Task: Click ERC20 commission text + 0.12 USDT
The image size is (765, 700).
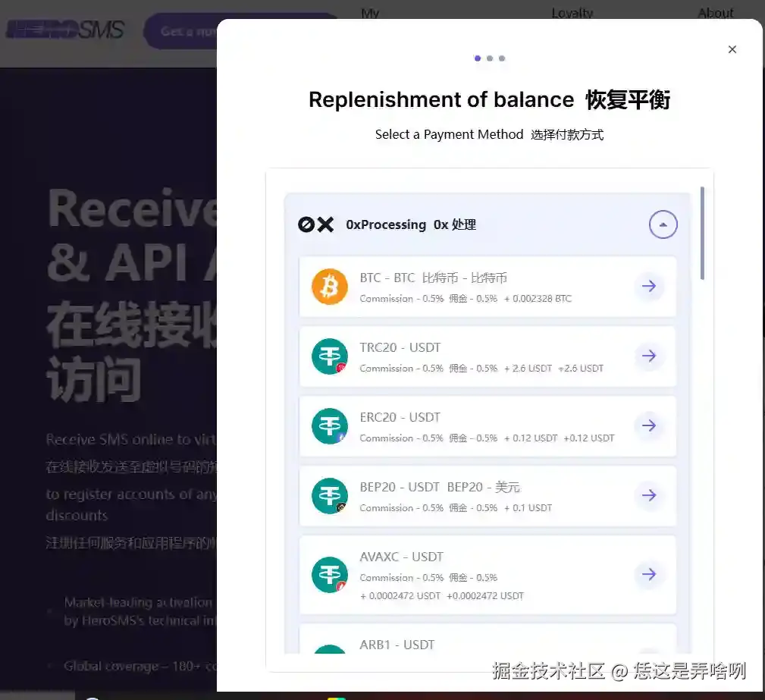Action: [531, 438]
